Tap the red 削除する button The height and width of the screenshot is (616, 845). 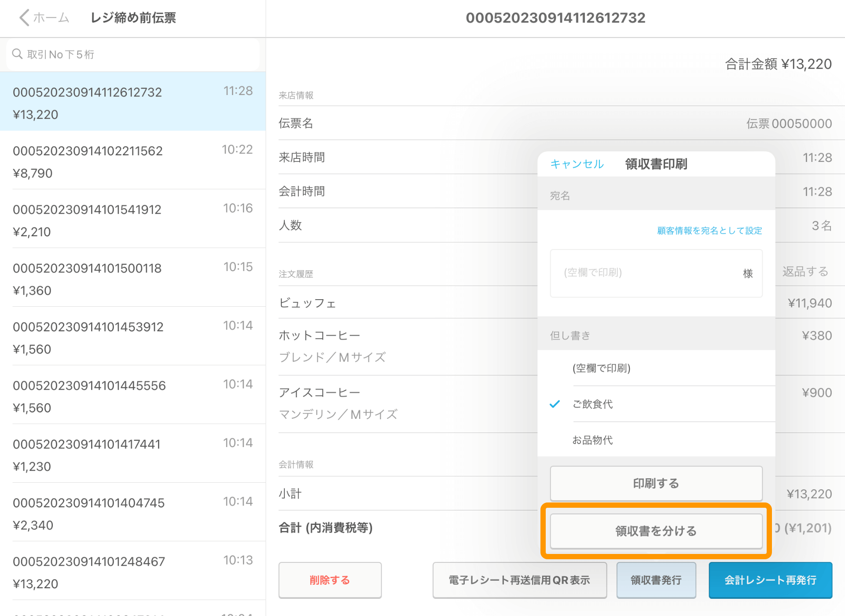(x=330, y=580)
